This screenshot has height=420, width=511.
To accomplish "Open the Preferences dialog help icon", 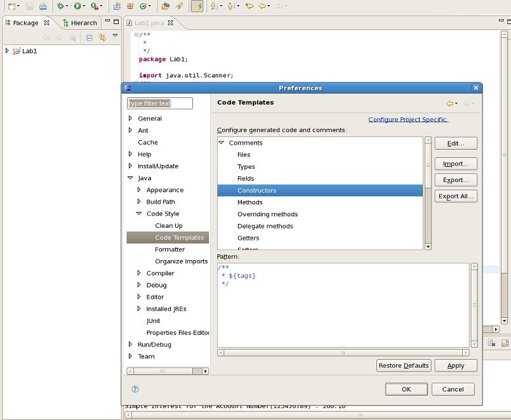I will tap(135, 389).
